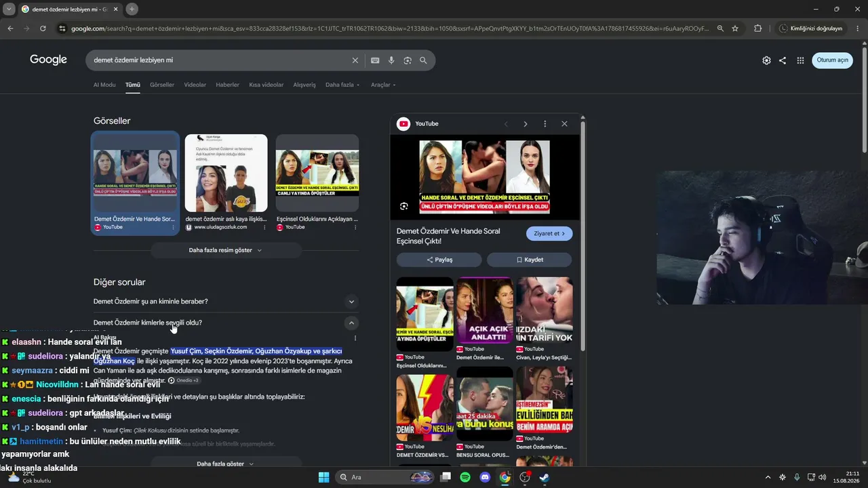This screenshot has width=868, height=488.
Task: Expand the Daha fazla dropdown
Action: point(342,85)
